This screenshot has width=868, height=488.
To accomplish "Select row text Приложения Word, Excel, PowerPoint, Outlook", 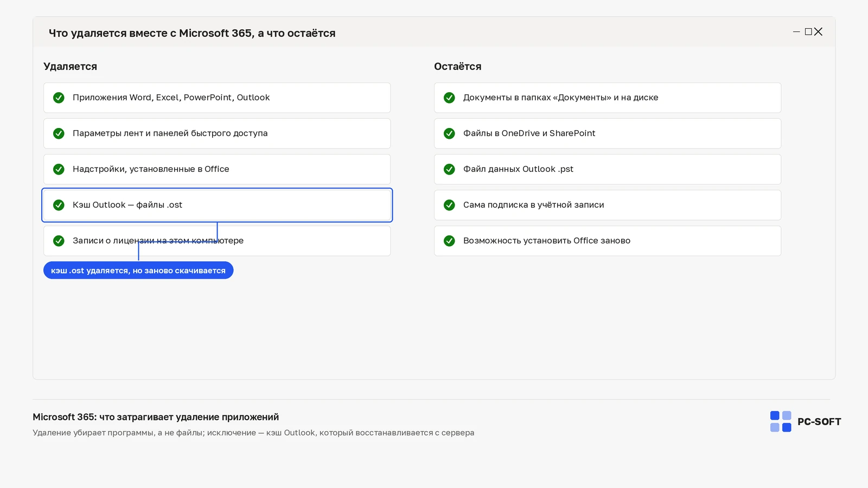I will click(171, 98).
